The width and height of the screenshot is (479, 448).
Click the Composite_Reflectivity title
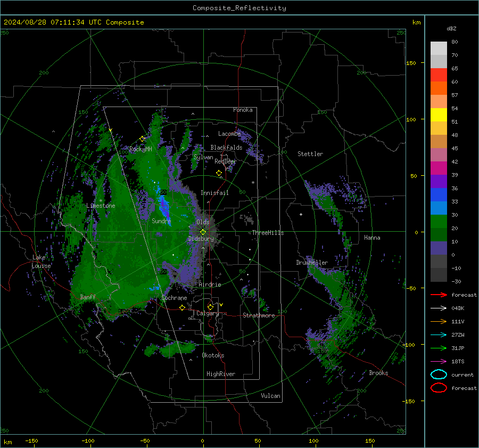click(240, 8)
